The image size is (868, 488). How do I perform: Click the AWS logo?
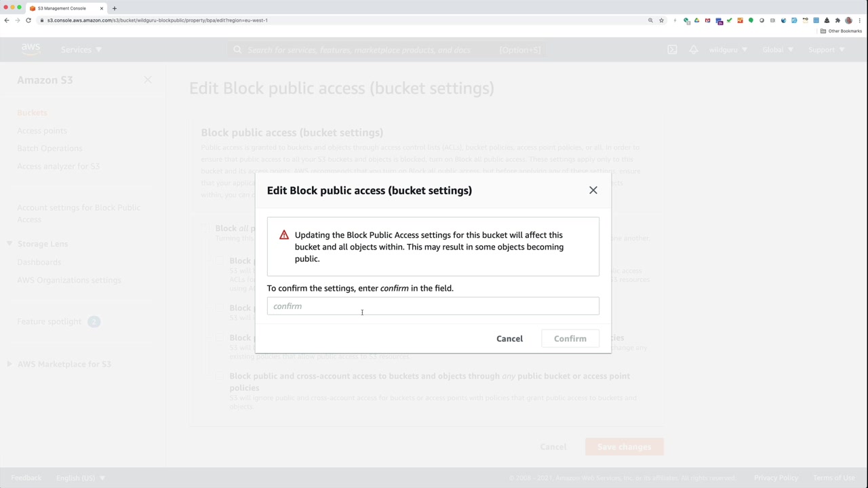tap(31, 49)
